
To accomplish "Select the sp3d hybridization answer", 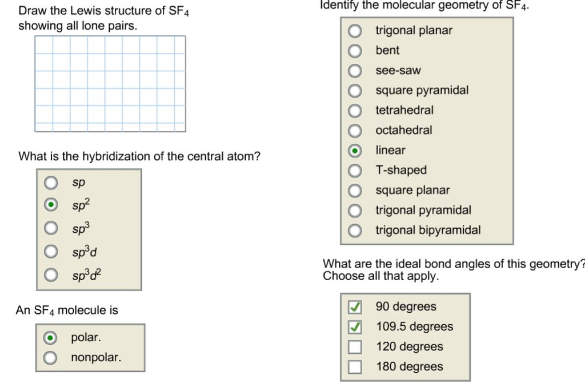I will [x=50, y=252].
